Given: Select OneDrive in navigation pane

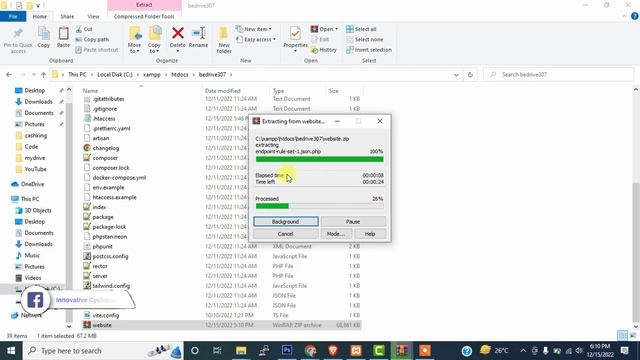Looking at the screenshot, I should coord(32,184).
